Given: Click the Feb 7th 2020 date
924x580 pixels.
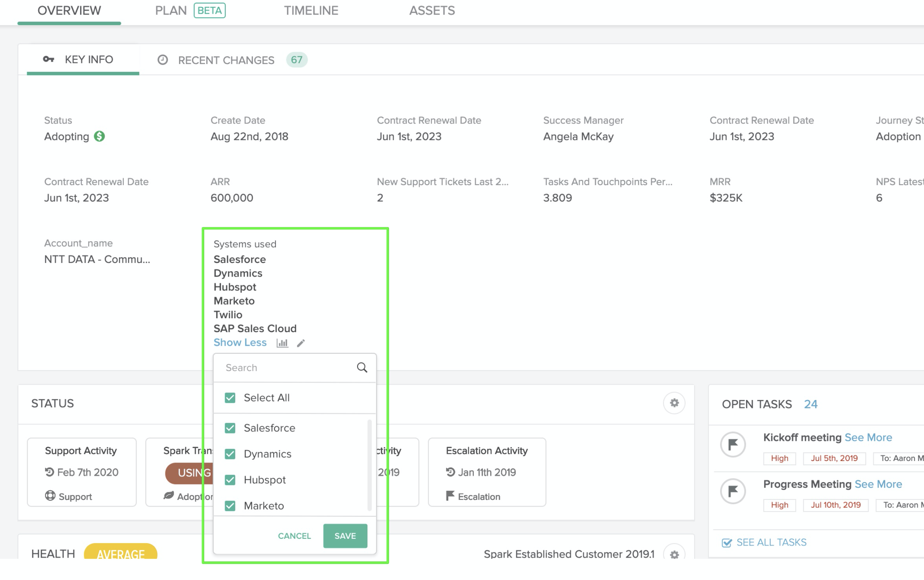Looking at the screenshot, I should pos(88,472).
